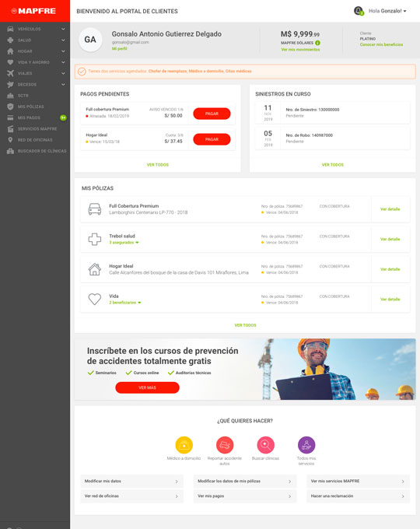Select the Buscar clínicas magnifier icon
The width and height of the screenshot is (420, 529).
click(265, 445)
